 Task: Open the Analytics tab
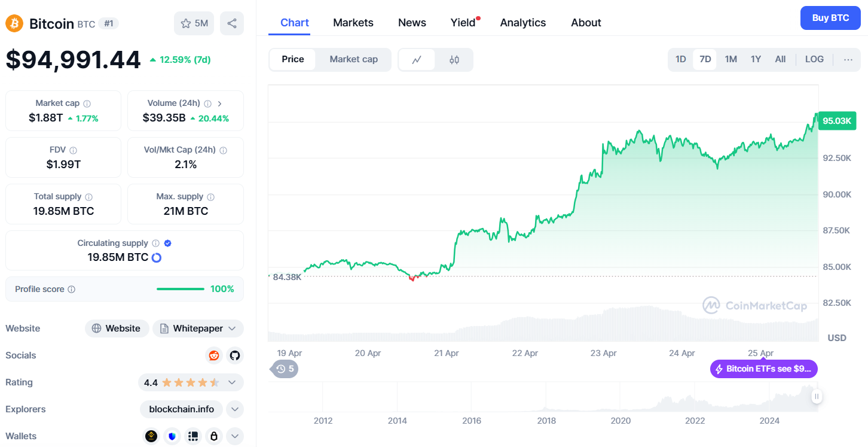click(x=523, y=23)
